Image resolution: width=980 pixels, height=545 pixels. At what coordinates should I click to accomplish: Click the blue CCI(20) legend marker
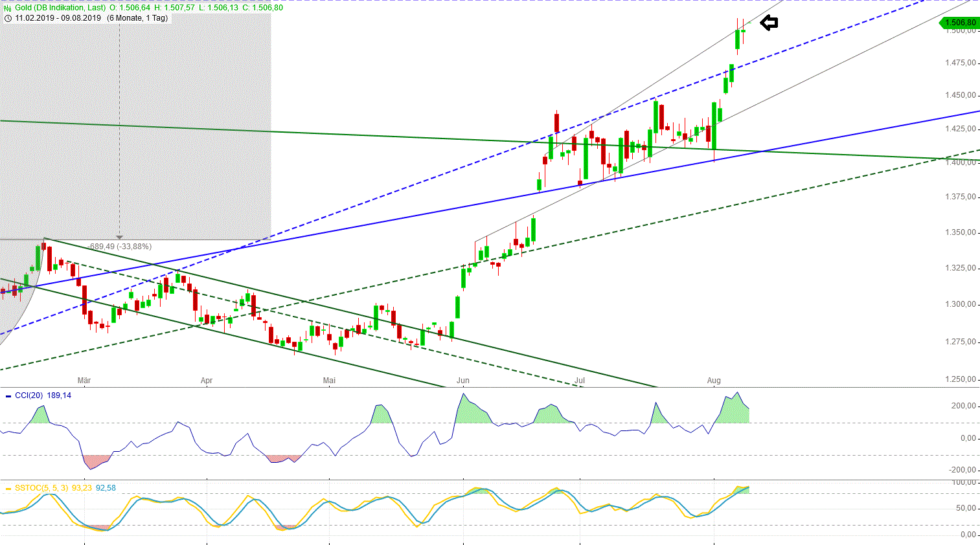point(8,395)
